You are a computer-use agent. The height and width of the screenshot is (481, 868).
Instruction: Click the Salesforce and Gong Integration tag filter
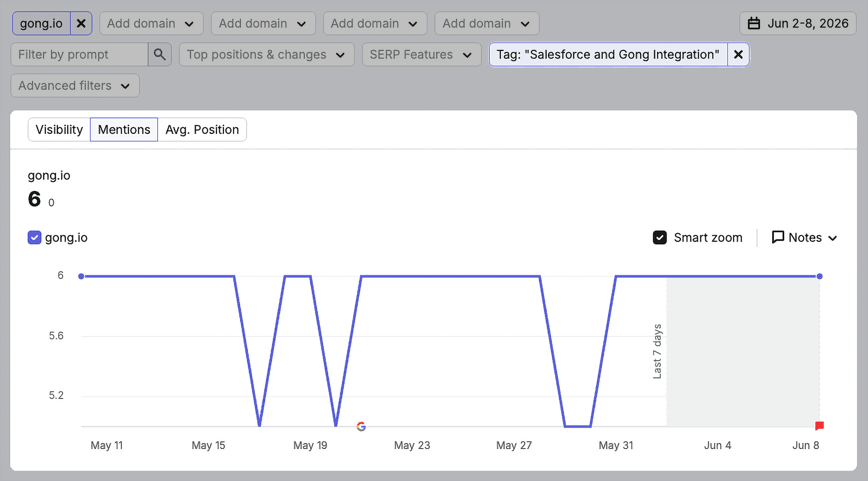(608, 54)
